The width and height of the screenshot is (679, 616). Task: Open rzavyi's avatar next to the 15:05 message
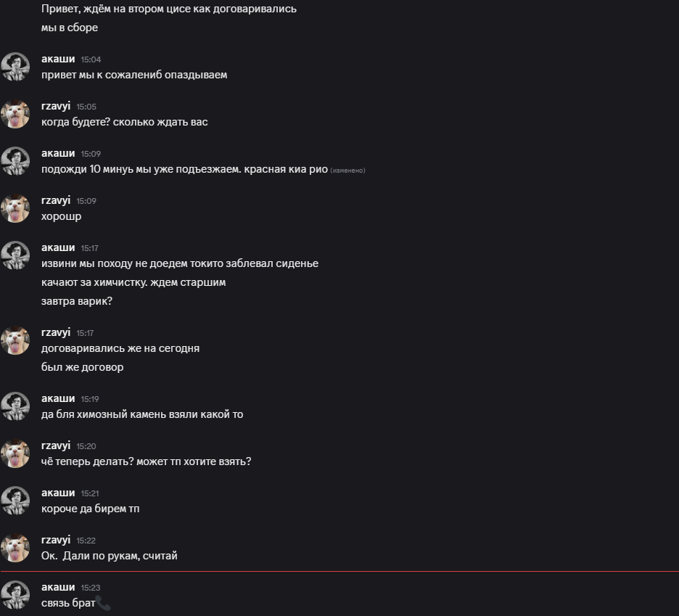(15, 114)
